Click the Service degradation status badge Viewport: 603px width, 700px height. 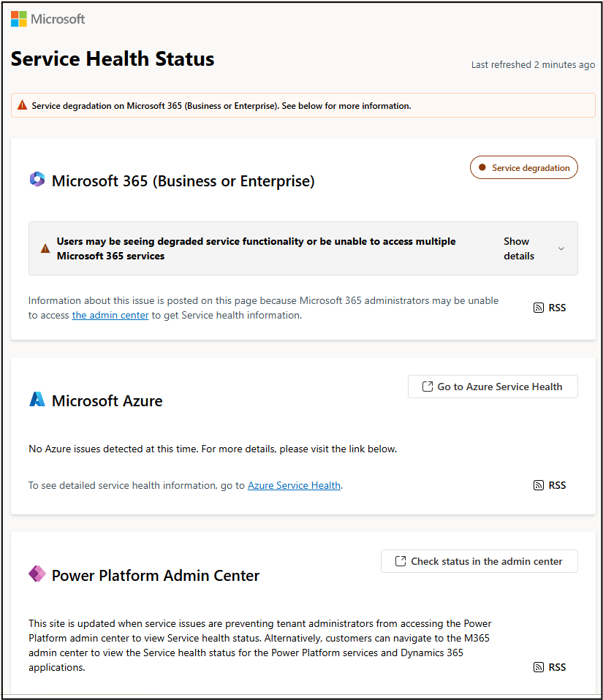(x=523, y=167)
